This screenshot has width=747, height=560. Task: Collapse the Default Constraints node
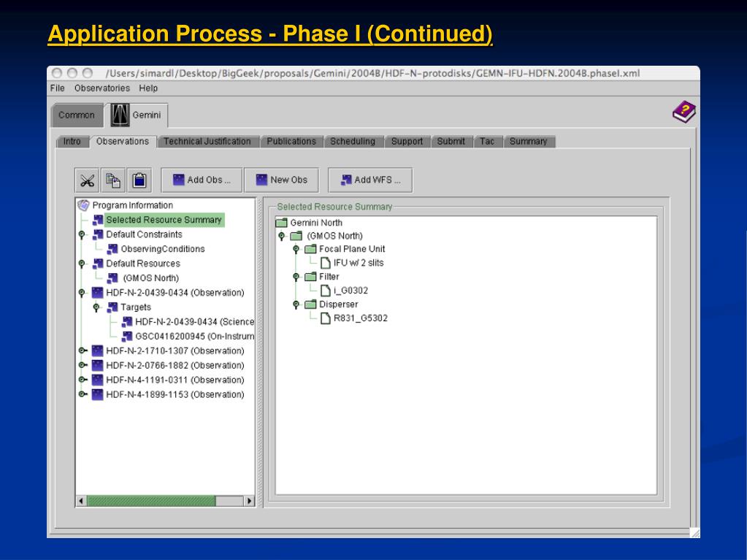[82, 235]
